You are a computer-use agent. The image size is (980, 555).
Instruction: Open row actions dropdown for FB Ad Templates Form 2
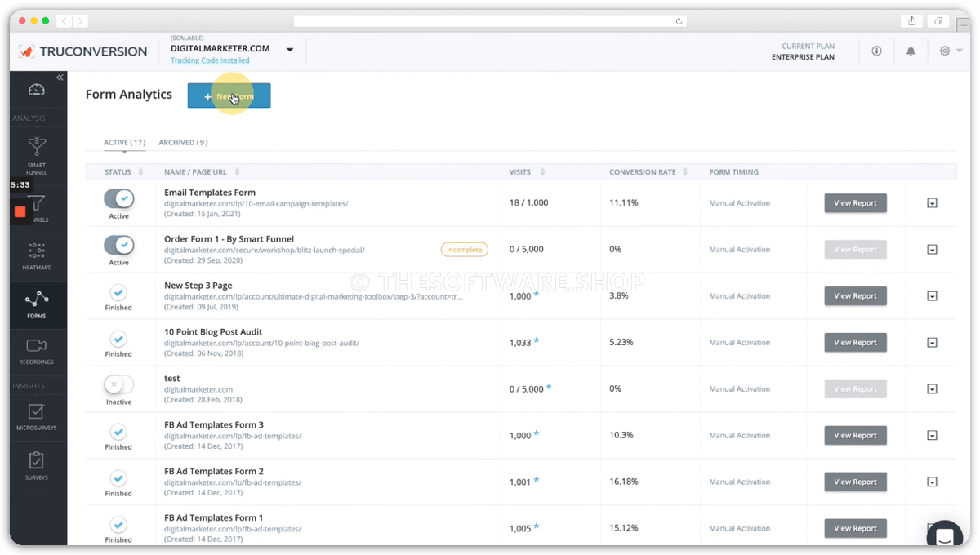[932, 482]
